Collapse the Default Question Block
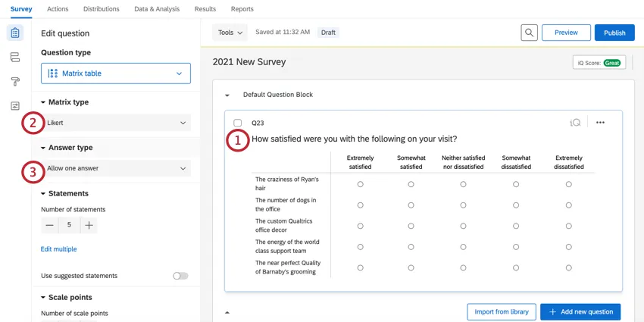 (x=227, y=95)
